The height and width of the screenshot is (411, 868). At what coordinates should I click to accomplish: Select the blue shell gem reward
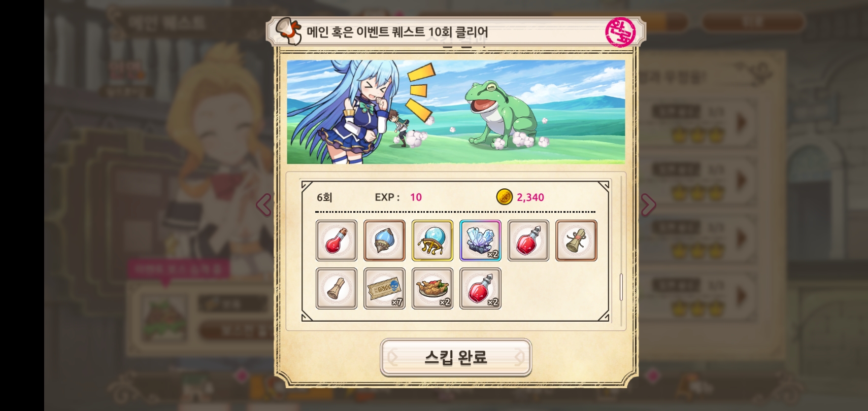[x=384, y=241]
